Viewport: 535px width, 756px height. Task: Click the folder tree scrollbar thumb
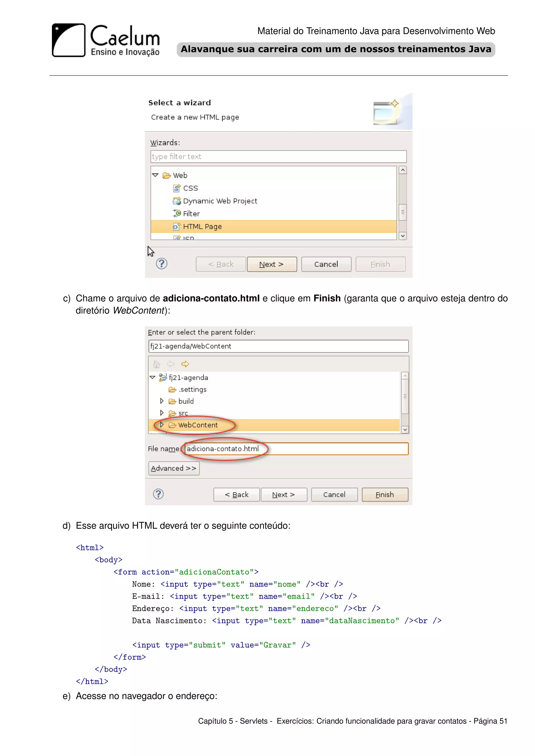405,397
